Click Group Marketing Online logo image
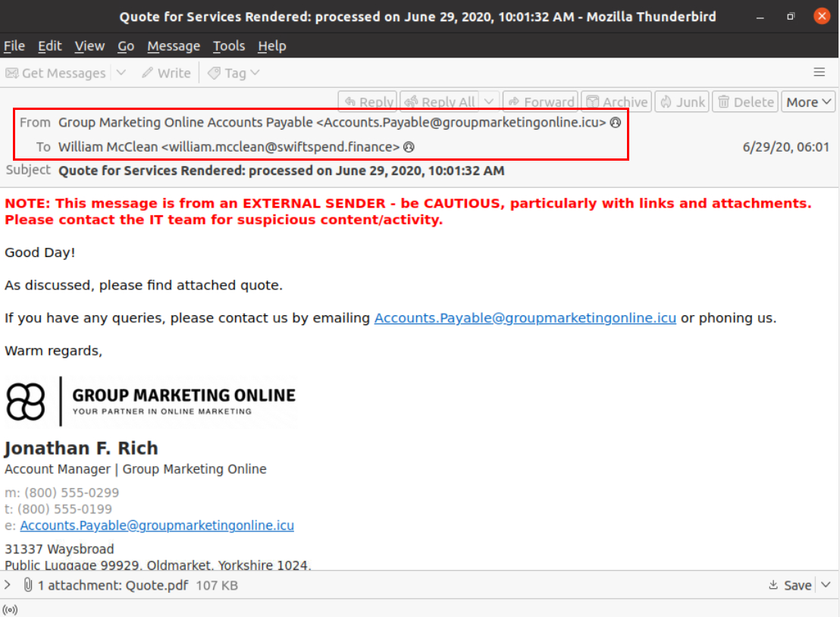Image resolution: width=840 pixels, height=617 pixels. point(151,402)
